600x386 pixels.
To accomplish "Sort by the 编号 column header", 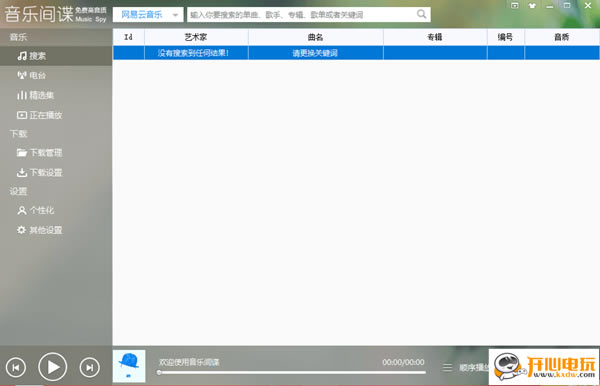I will (x=505, y=37).
